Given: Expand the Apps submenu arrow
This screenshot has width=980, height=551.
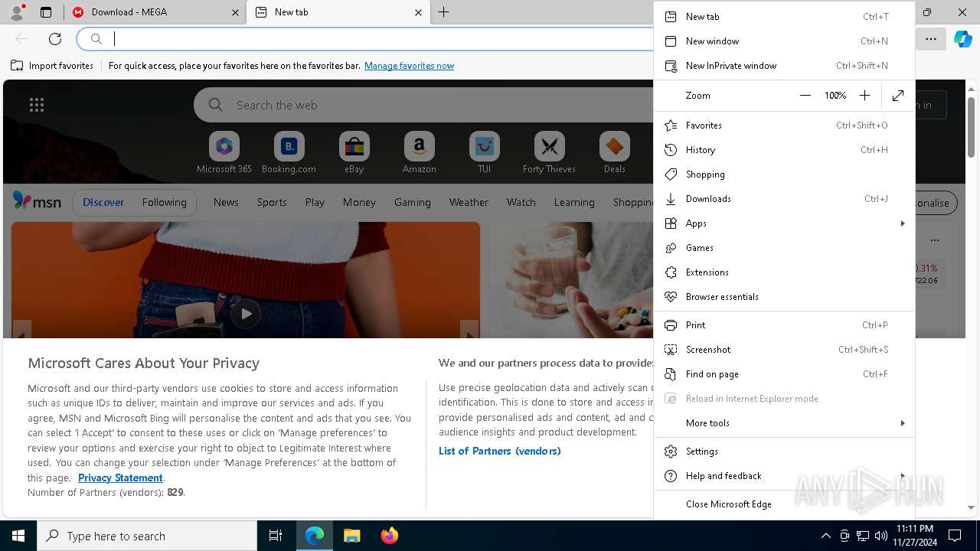Looking at the screenshot, I should point(903,223).
